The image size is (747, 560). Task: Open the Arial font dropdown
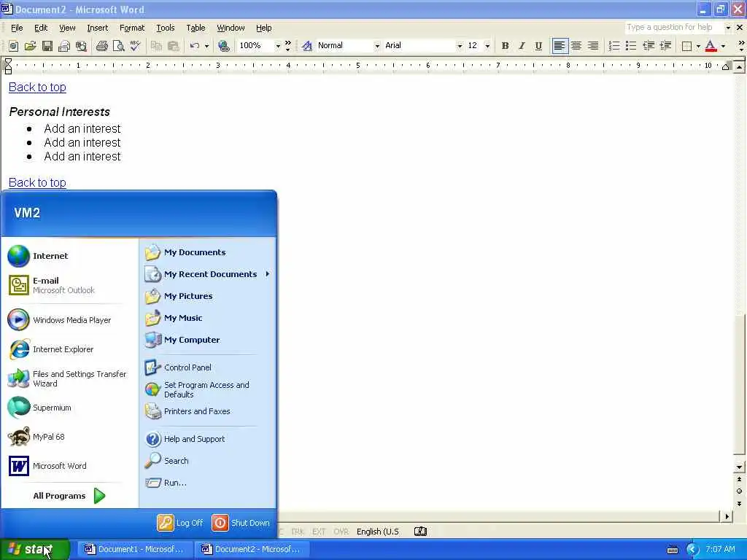[460, 46]
